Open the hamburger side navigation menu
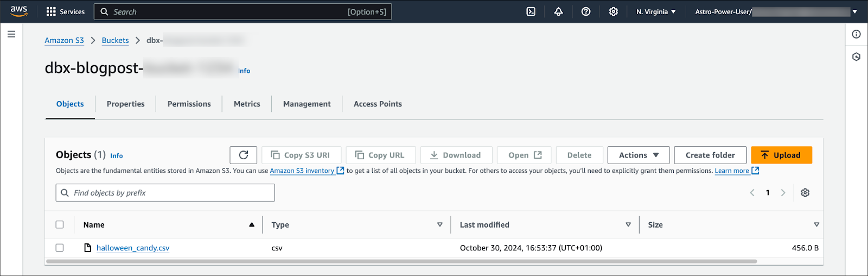The width and height of the screenshot is (868, 276). tap(11, 34)
